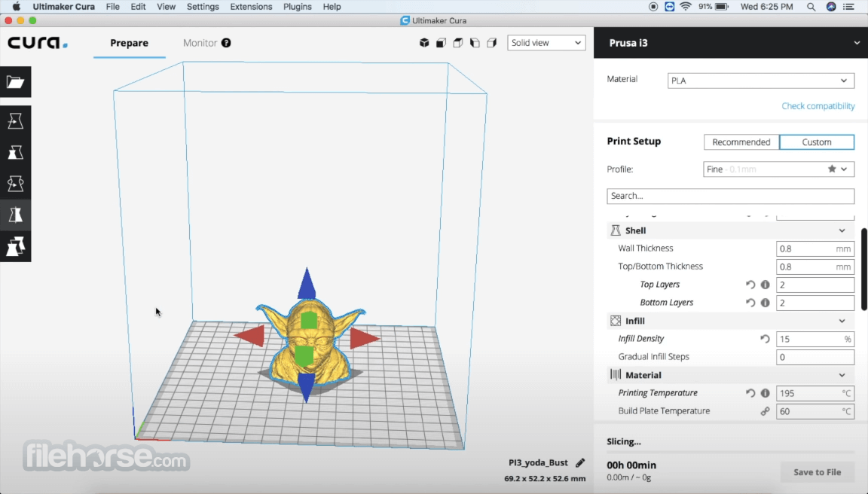Collapse the Material settings section

(842, 374)
